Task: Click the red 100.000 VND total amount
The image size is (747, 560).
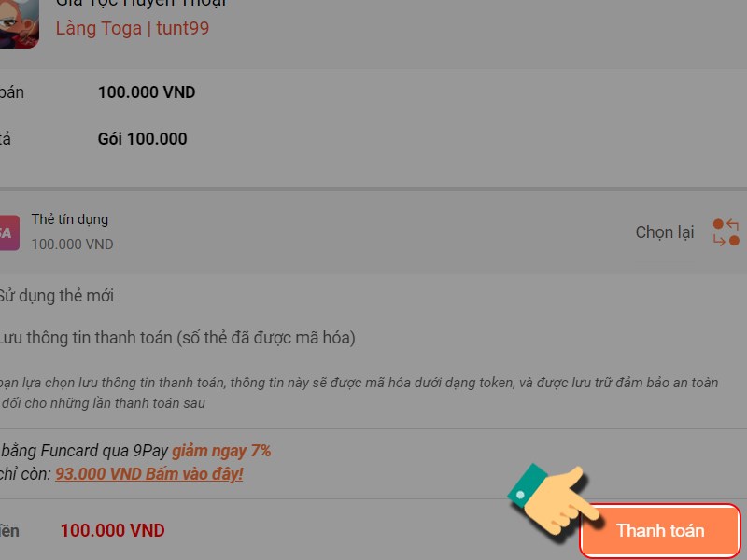Action: coord(112,530)
